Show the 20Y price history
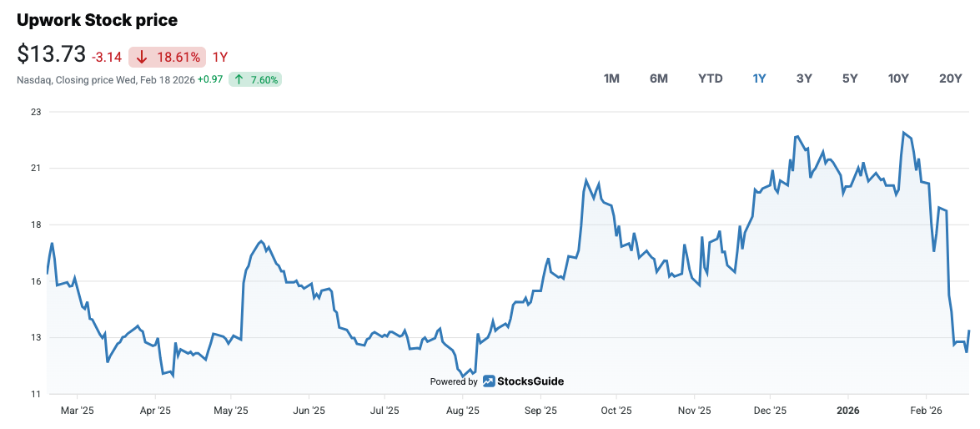The width and height of the screenshot is (980, 429). click(951, 78)
